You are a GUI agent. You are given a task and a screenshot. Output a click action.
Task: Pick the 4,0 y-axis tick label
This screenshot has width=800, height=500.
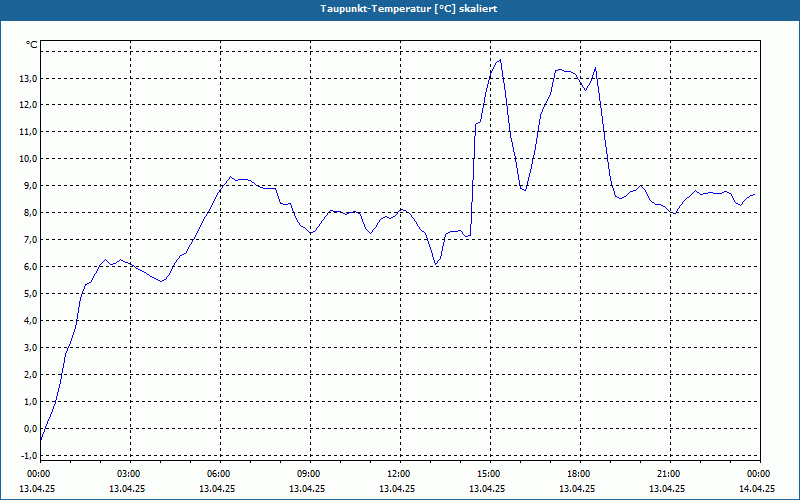tap(30, 320)
